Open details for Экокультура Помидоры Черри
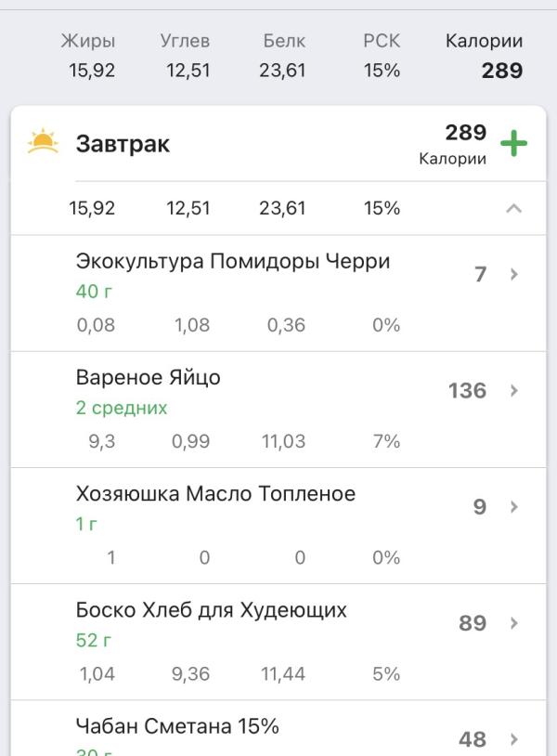557x756 pixels. pos(513,276)
